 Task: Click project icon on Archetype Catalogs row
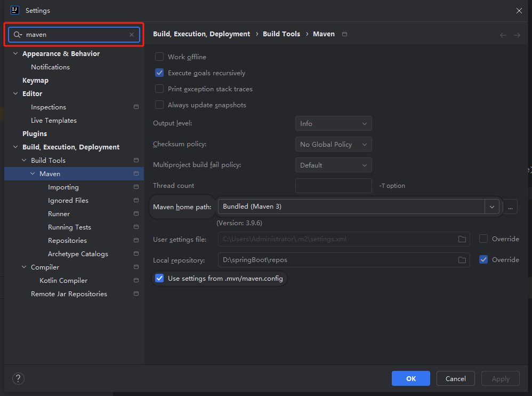pos(136,254)
